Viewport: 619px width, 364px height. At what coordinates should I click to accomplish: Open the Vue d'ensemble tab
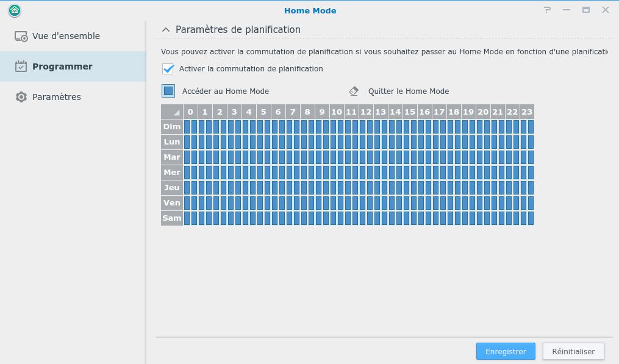point(66,36)
